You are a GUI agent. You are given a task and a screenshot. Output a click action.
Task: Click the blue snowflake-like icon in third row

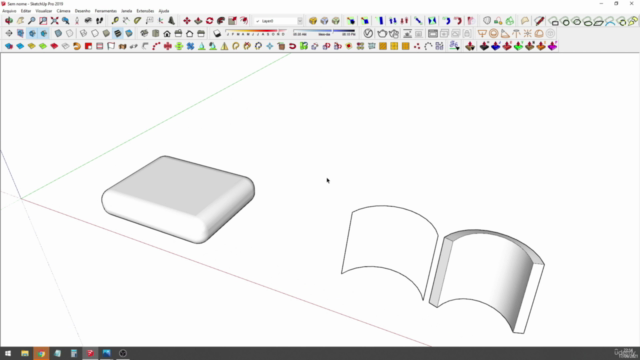(190, 46)
